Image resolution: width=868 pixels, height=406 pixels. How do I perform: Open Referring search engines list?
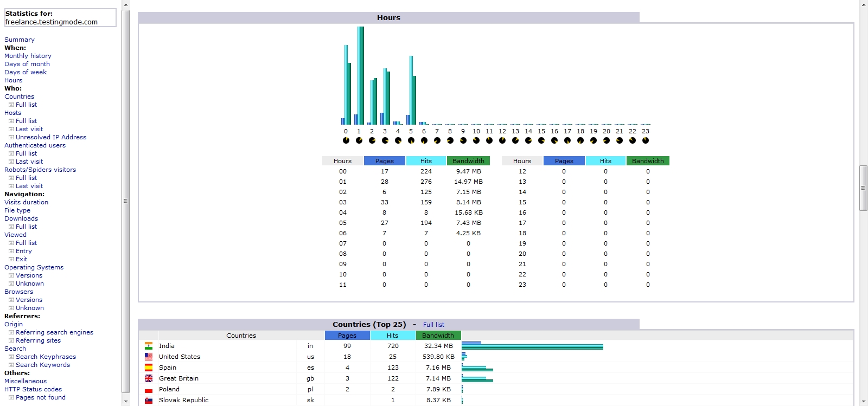click(x=54, y=332)
